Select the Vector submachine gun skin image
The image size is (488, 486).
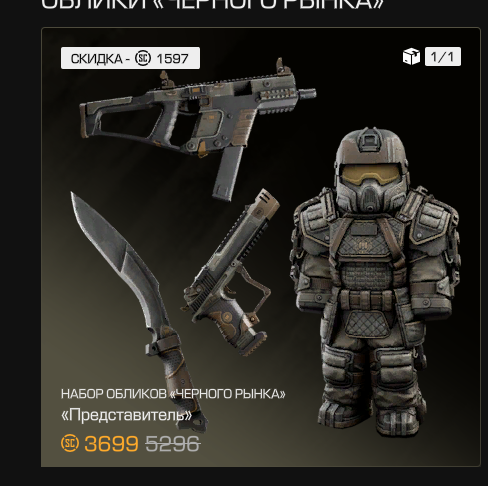(x=197, y=129)
